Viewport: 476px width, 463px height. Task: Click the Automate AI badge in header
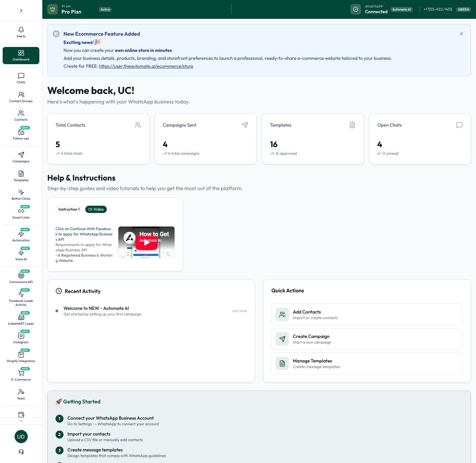402,9
